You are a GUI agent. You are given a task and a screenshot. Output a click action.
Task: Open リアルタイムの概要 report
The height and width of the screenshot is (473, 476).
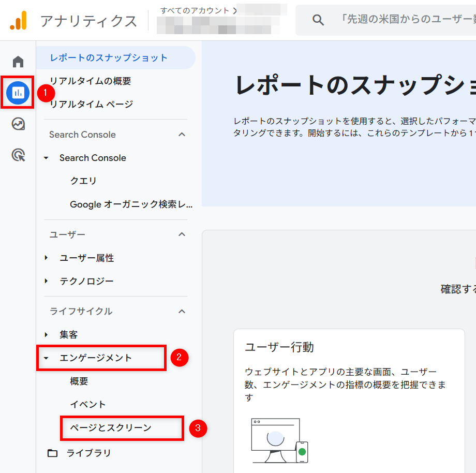[90, 81]
